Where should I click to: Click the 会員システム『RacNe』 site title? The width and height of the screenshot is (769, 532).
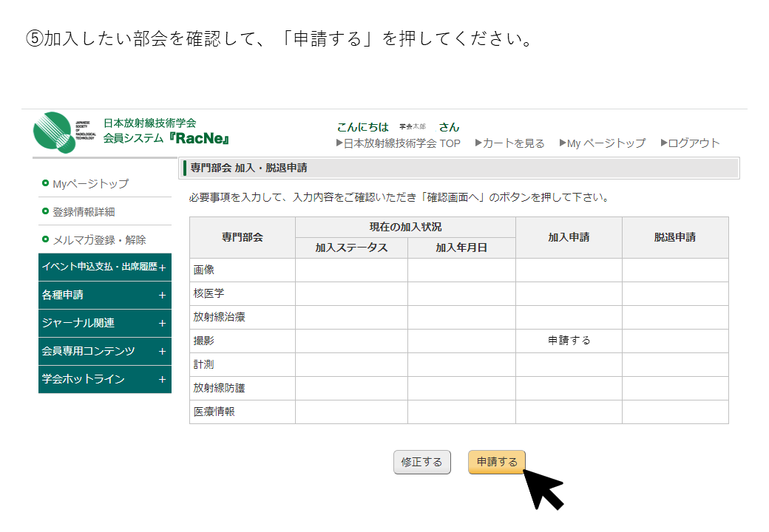[166, 138]
